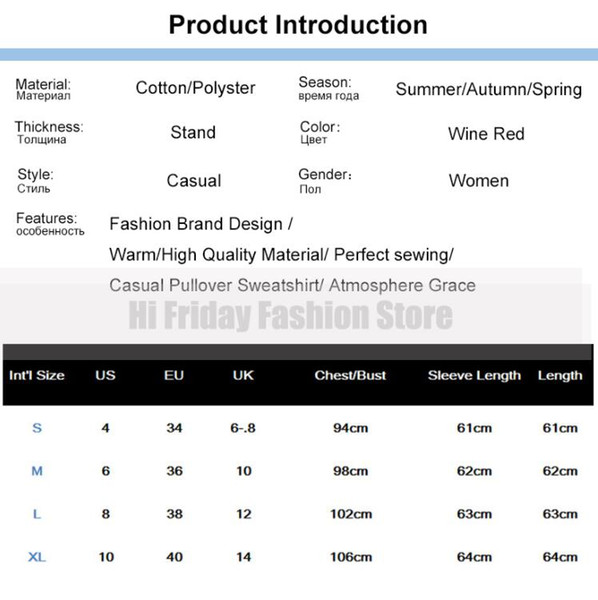Click the Chest/Bust column header
This screenshot has height=600, width=598.
(350, 375)
